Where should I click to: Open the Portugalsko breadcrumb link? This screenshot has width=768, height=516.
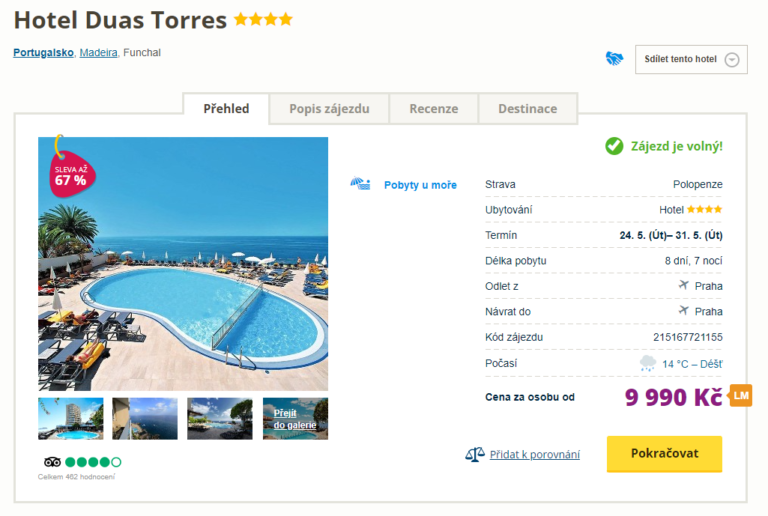click(43, 53)
